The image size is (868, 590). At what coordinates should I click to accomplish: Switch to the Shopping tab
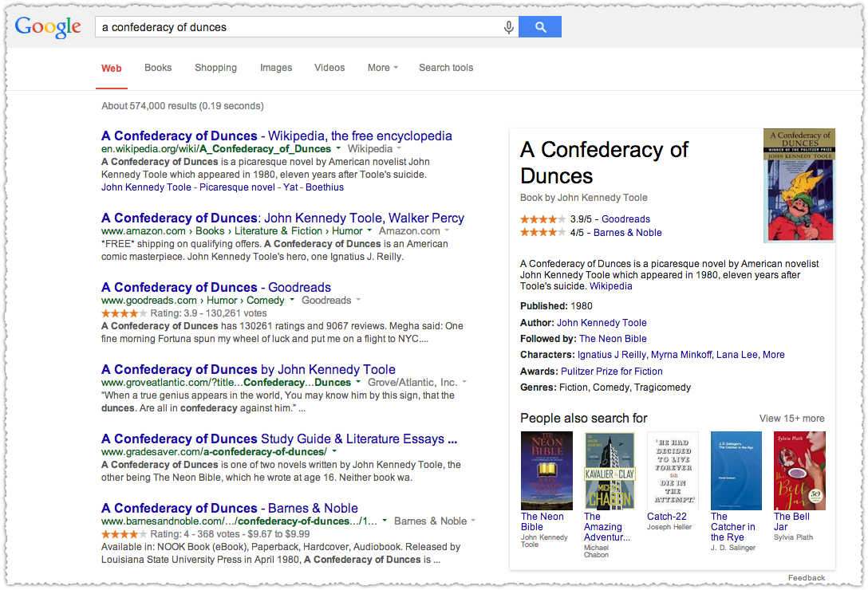[x=216, y=68]
